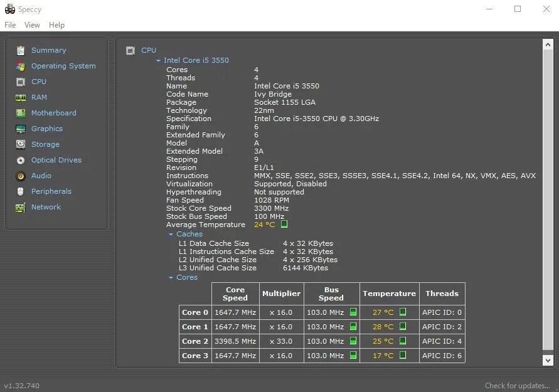Click the 22nm technology value
This screenshot has width=559, height=392.
(x=264, y=110)
